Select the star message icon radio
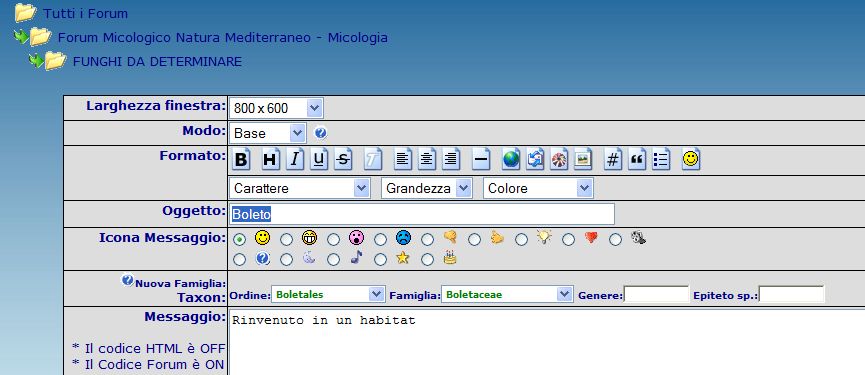865x375 pixels. click(x=380, y=259)
